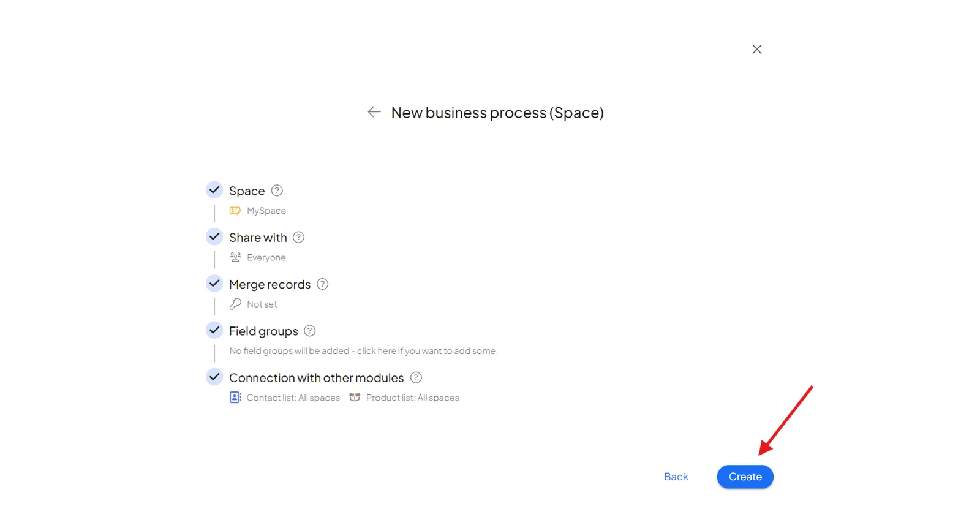Click the back arrow beside the title
Image resolution: width=980 pixels, height=517 pixels.
374,112
